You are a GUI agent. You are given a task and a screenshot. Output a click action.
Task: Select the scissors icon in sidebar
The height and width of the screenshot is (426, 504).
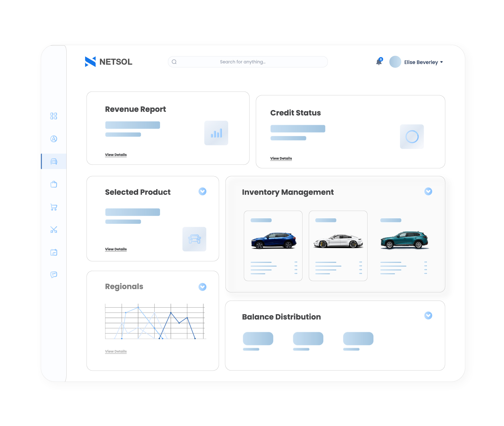tap(54, 230)
